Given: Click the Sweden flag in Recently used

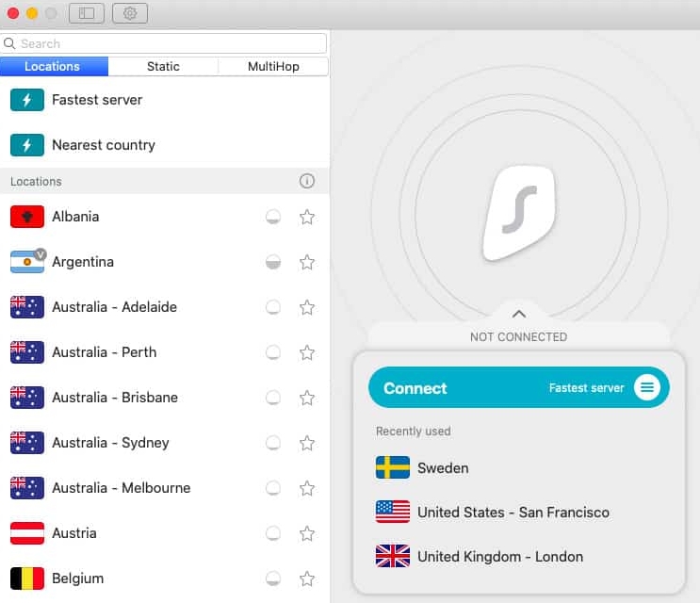Looking at the screenshot, I should pos(392,468).
